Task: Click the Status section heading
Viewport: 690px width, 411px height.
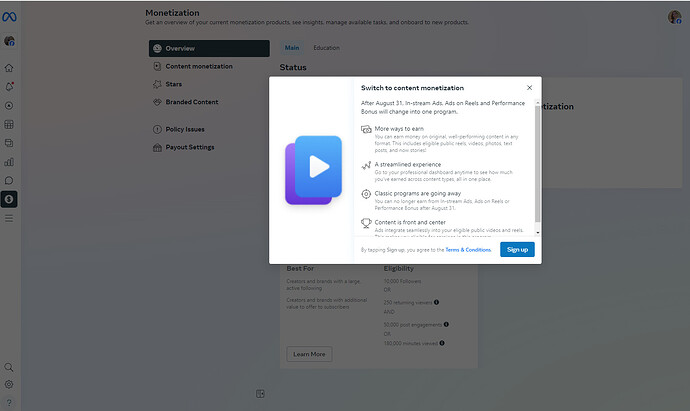Action: coord(293,67)
